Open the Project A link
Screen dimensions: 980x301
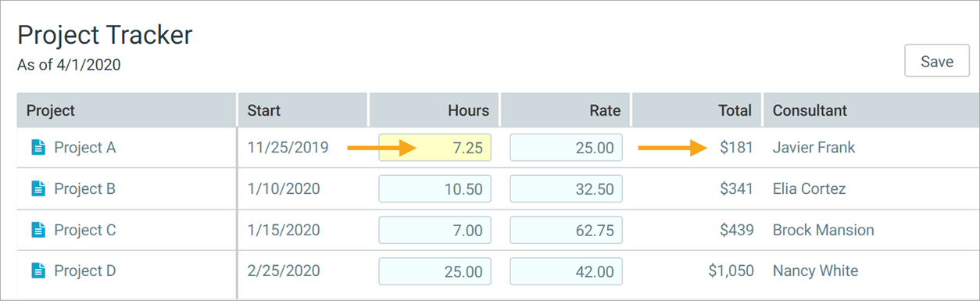point(84,147)
